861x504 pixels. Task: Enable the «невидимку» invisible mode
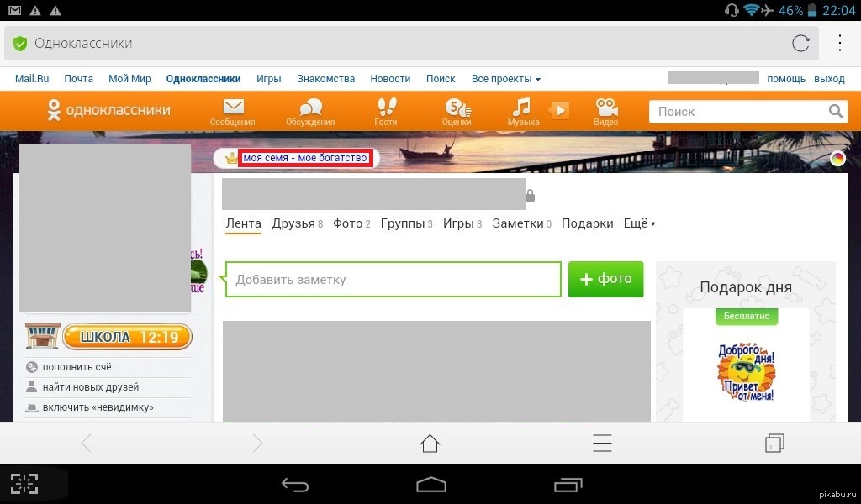coord(98,407)
